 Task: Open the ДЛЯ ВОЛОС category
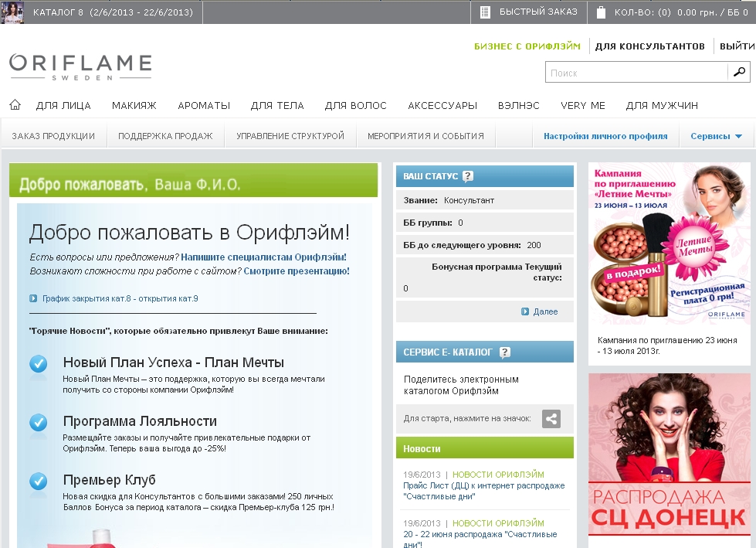click(356, 106)
